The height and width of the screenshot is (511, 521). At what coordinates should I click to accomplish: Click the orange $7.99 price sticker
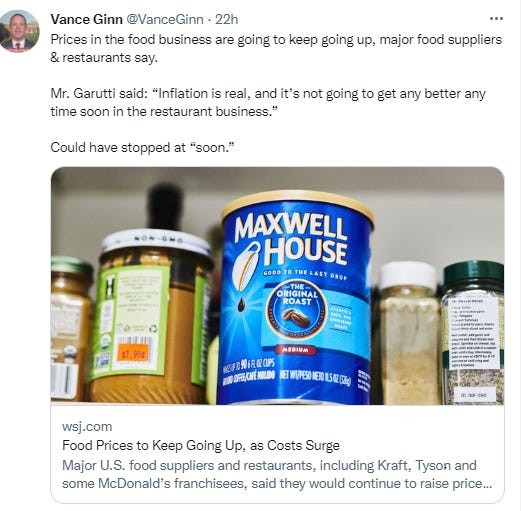pos(134,354)
